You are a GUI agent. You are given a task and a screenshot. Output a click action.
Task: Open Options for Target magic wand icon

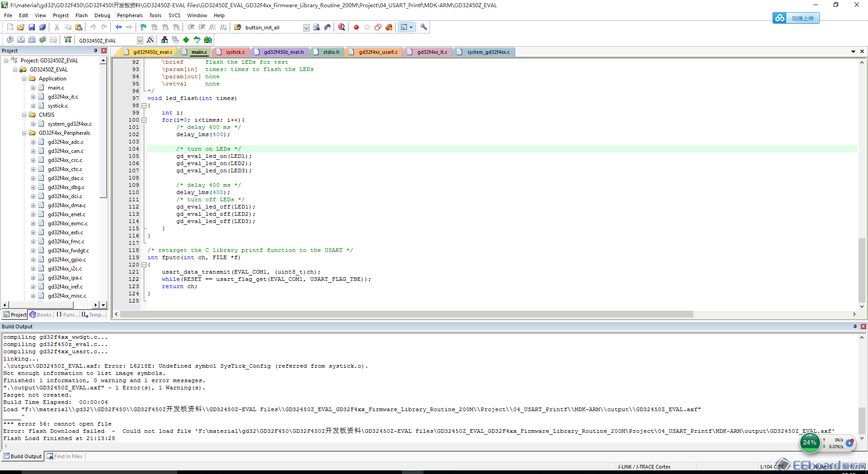click(x=151, y=40)
